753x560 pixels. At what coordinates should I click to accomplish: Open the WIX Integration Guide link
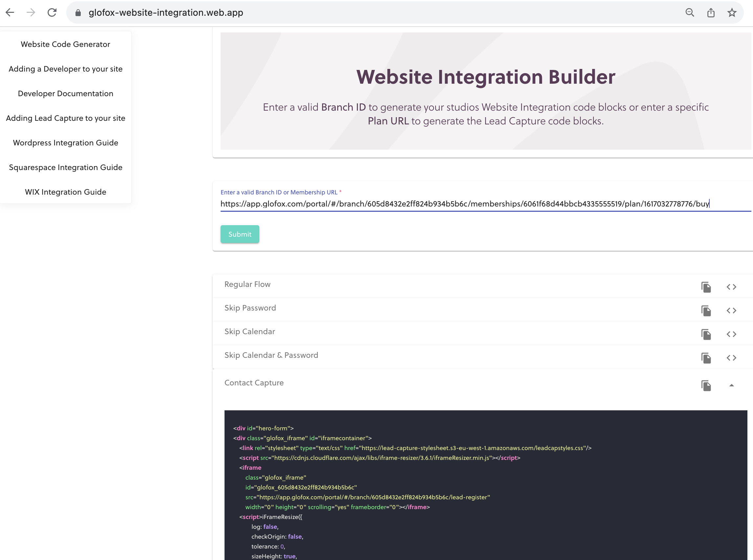coord(65,191)
